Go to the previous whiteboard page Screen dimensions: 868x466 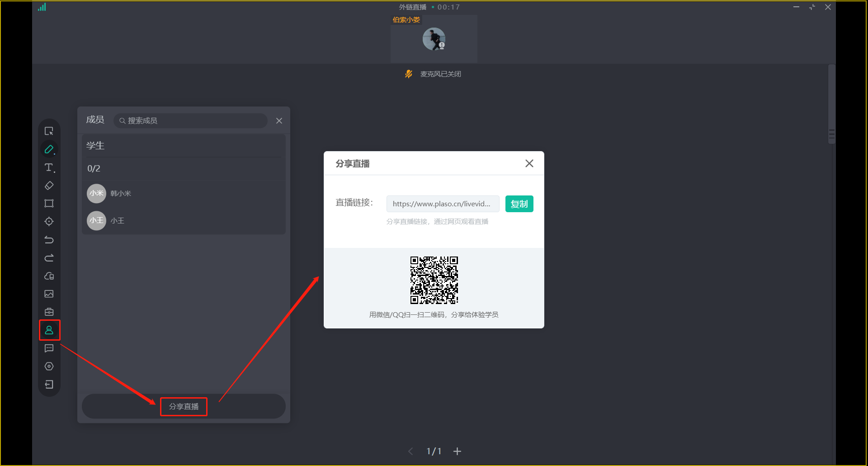(x=410, y=452)
